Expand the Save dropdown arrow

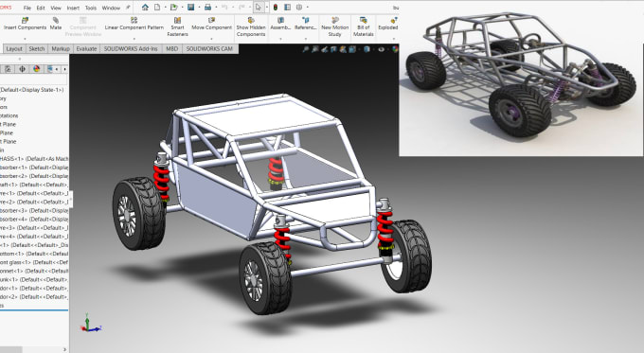click(199, 8)
